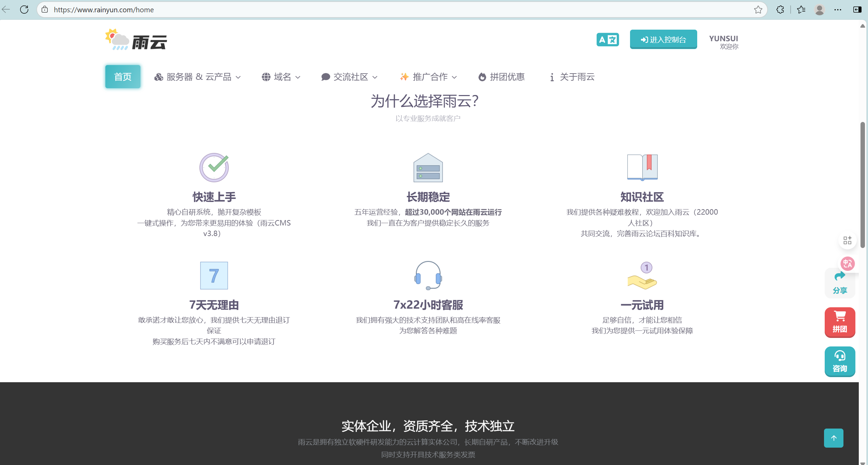Open 拼团优惠 menu item
Image resolution: width=868 pixels, height=465 pixels.
502,77
